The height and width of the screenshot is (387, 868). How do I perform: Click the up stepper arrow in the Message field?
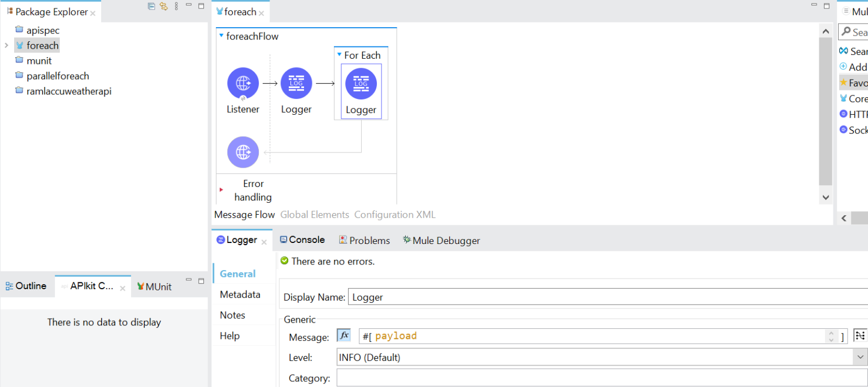pos(831,333)
